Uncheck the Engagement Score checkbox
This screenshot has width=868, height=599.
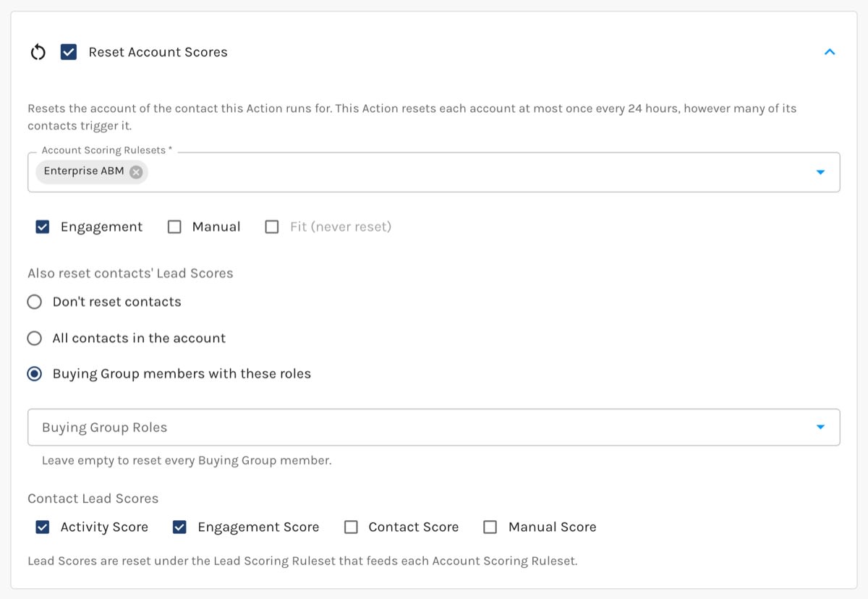point(179,527)
